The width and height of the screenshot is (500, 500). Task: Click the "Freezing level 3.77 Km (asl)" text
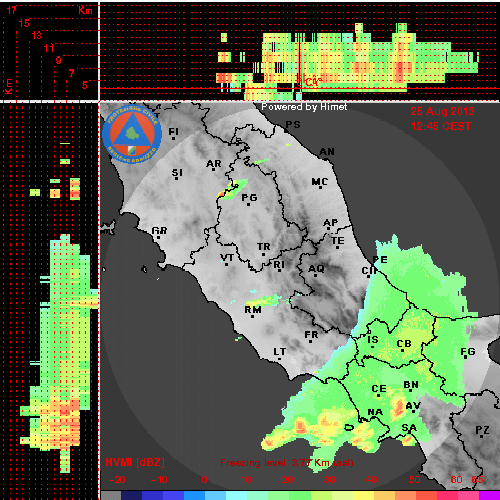click(287, 463)
